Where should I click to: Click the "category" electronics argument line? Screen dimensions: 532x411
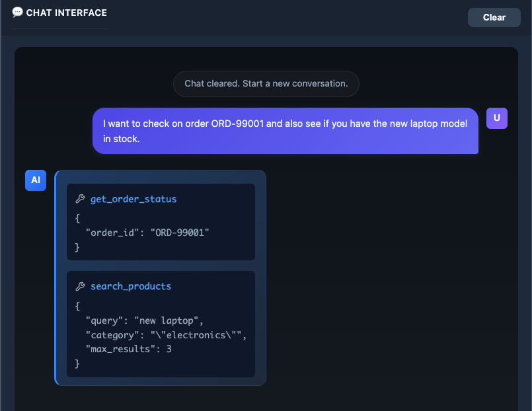point(165,335)
